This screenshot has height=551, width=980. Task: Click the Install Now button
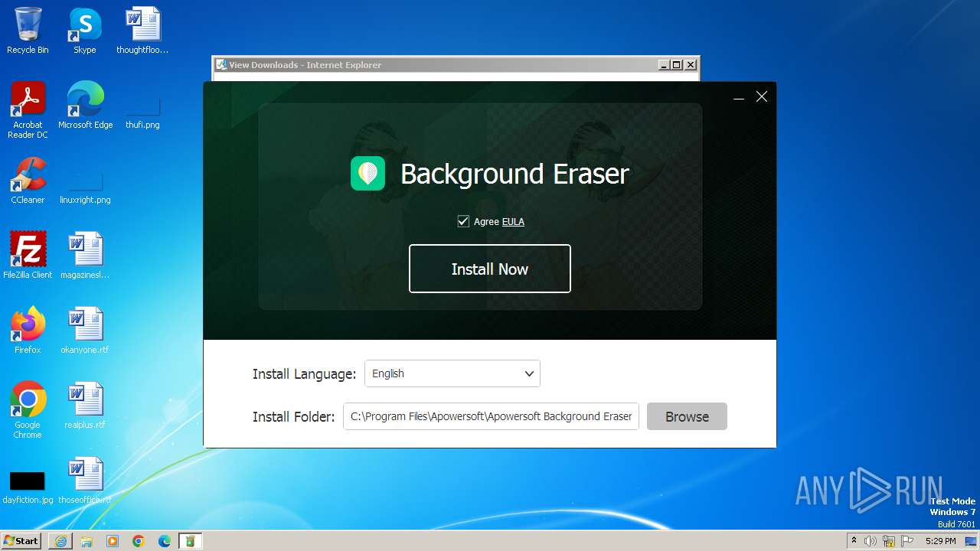490,269
